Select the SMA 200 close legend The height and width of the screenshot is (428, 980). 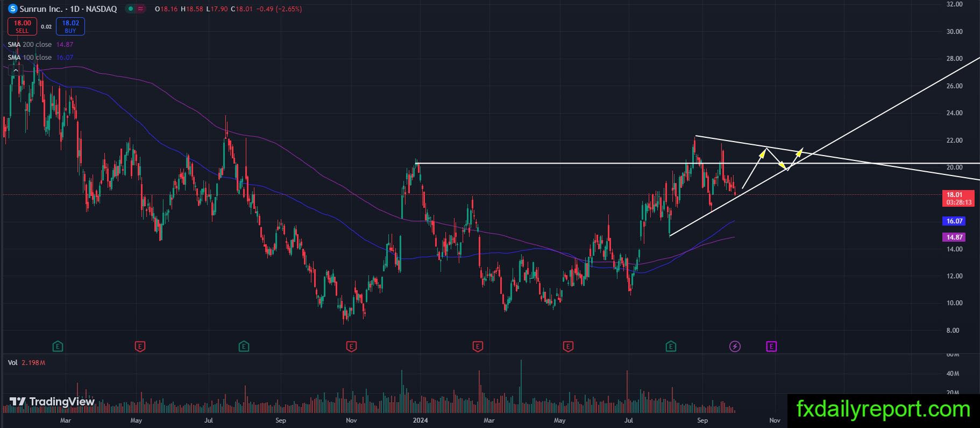pyautogui.click(x=30, y=45)
